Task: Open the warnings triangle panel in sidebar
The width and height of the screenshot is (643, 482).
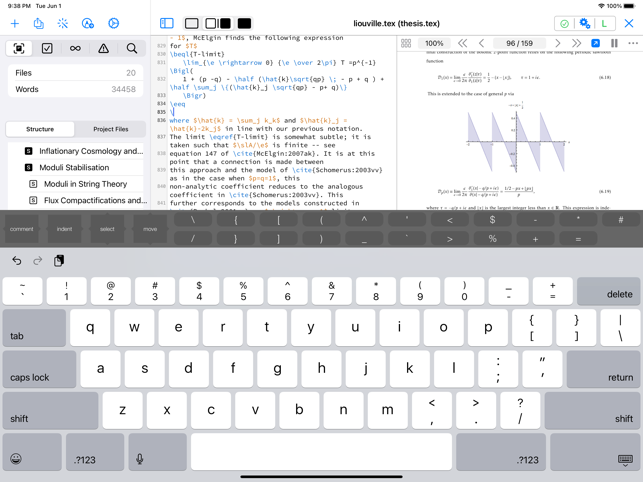Action: coord(103,48)
